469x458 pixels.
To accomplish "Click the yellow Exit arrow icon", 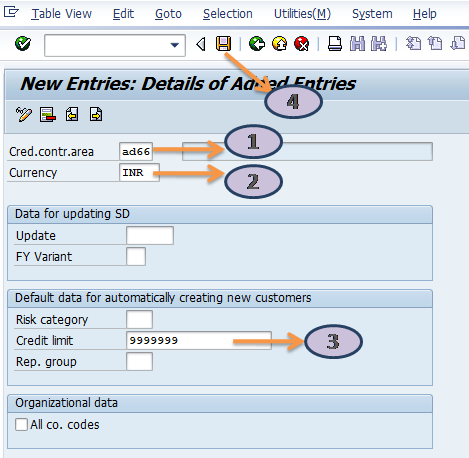I will [279, 44].
